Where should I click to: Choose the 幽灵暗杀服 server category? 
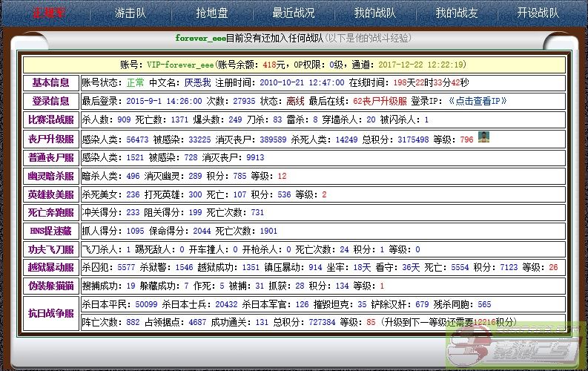tap(50, 176)
